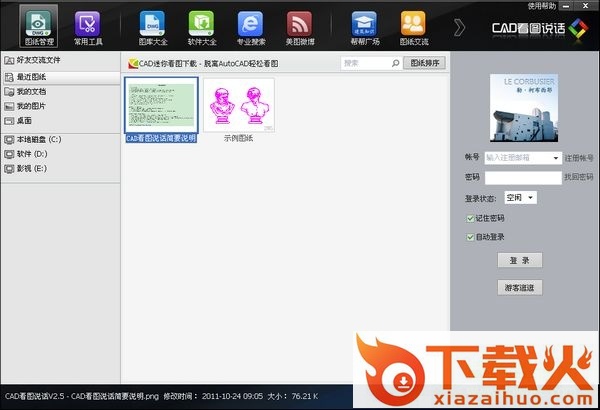Click the 示例图纸 file name label
The image size is (600, 410).
click(238, 139)
